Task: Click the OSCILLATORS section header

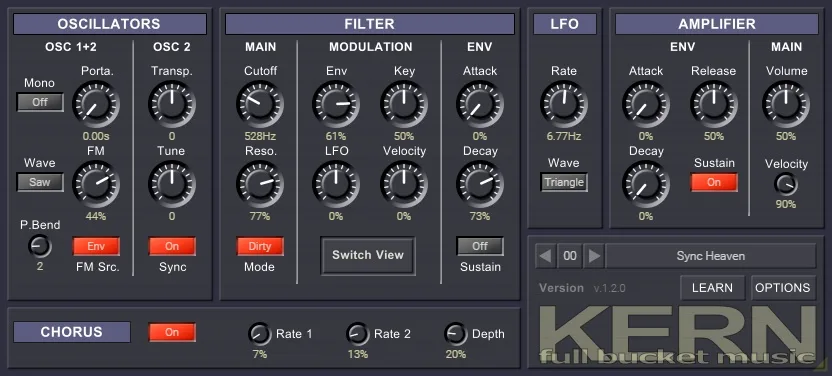Action: click(109, 24)
